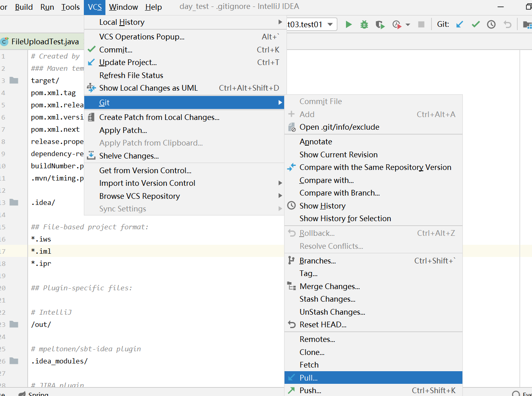
Task: Choose Pull... in Git submenu
Action: [x=373, y=378]
